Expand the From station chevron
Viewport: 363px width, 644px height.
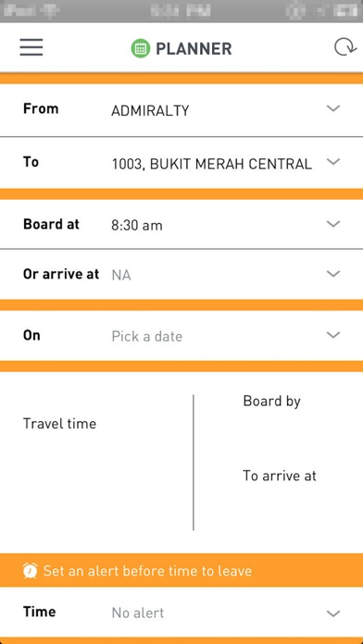pos(333,108)
